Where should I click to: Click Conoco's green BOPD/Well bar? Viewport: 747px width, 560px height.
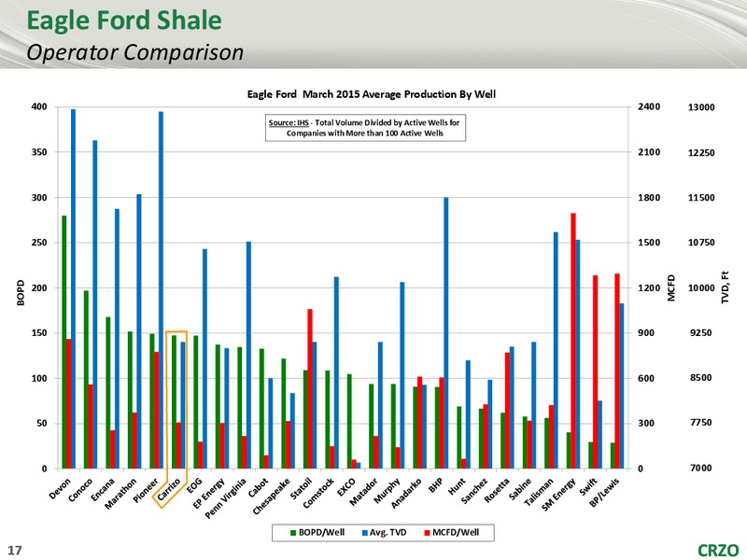[86, 380]
